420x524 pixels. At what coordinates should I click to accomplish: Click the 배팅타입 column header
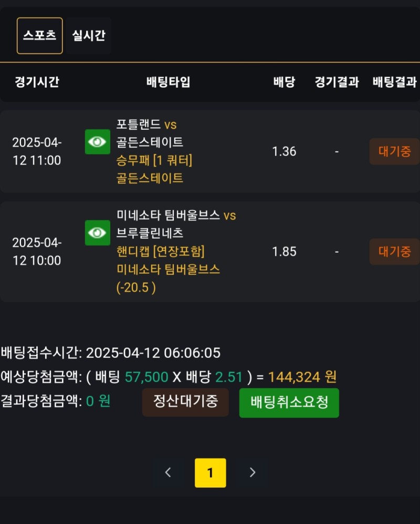pos(168,82)
